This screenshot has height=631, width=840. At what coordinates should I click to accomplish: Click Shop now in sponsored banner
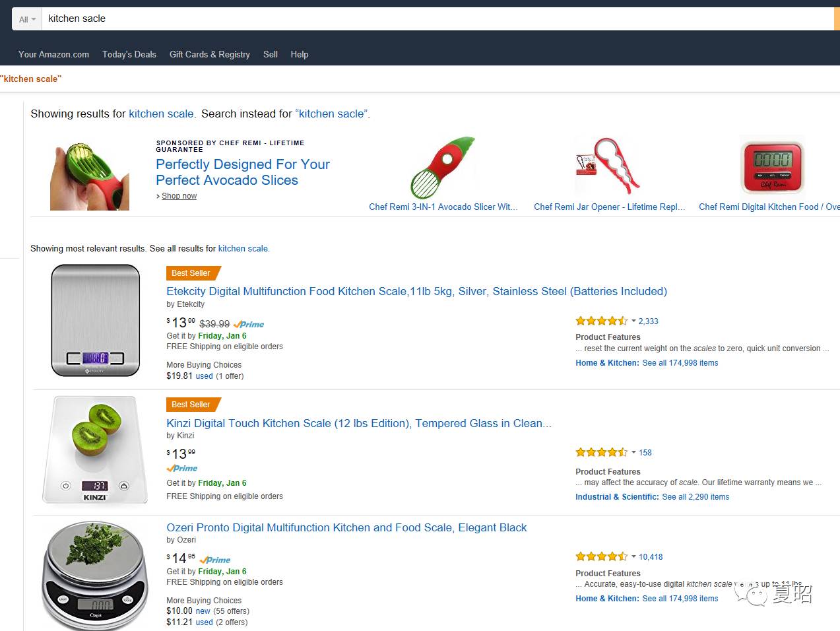[x=179, y=196]
